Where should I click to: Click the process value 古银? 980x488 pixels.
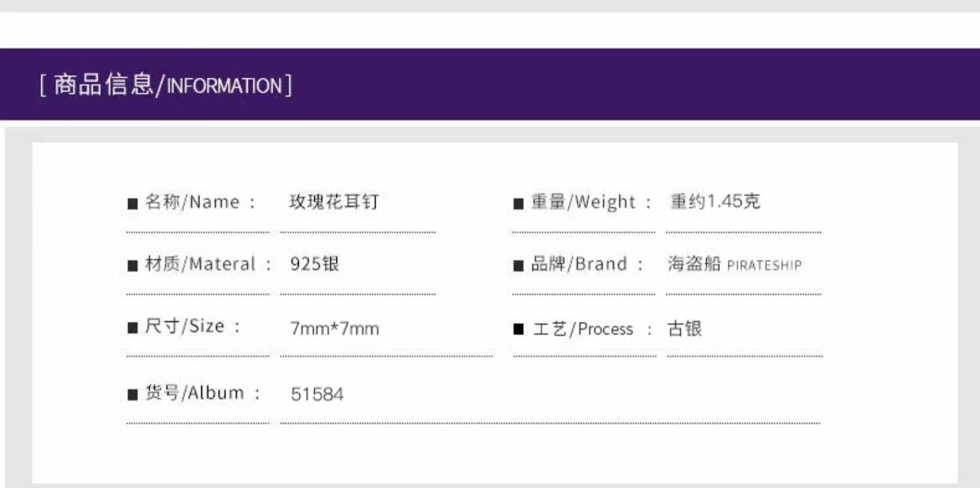pos(684,328)
